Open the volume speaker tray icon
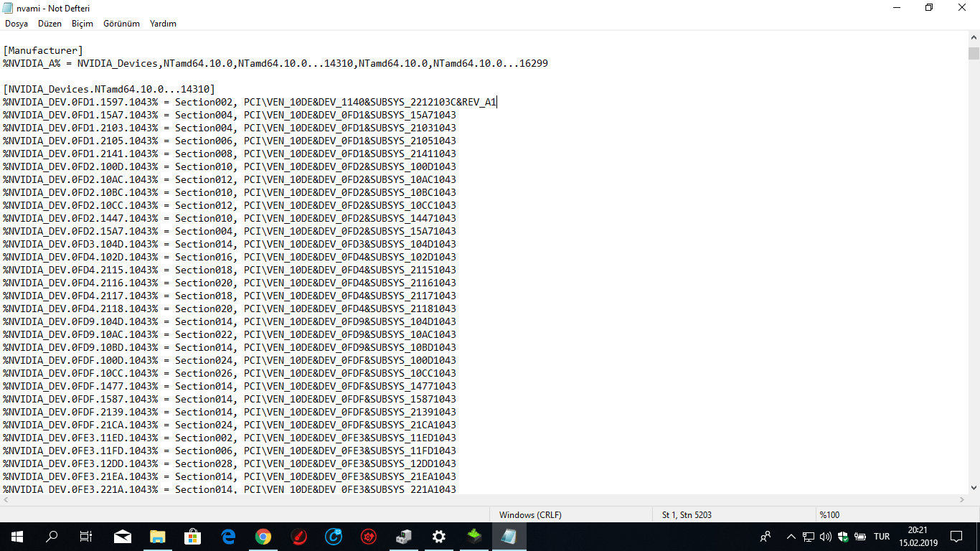This screenshot has width=980, height=551. [826, 536]
